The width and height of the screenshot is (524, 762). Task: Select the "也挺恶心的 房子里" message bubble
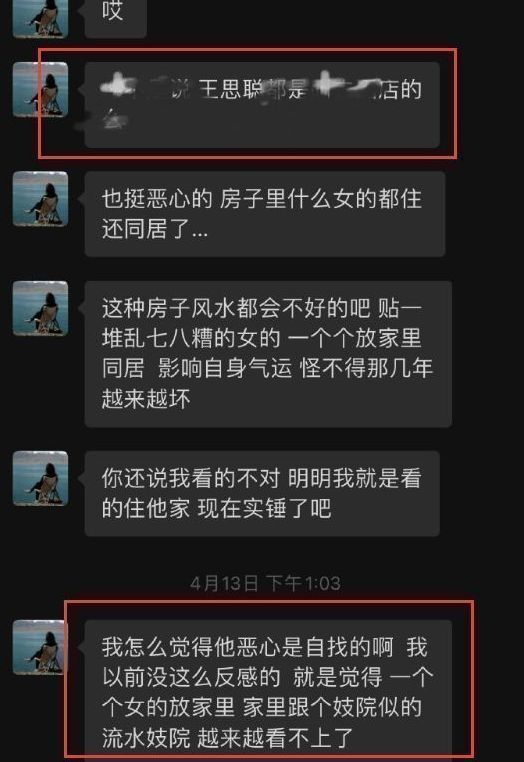(x=265, y=214)
